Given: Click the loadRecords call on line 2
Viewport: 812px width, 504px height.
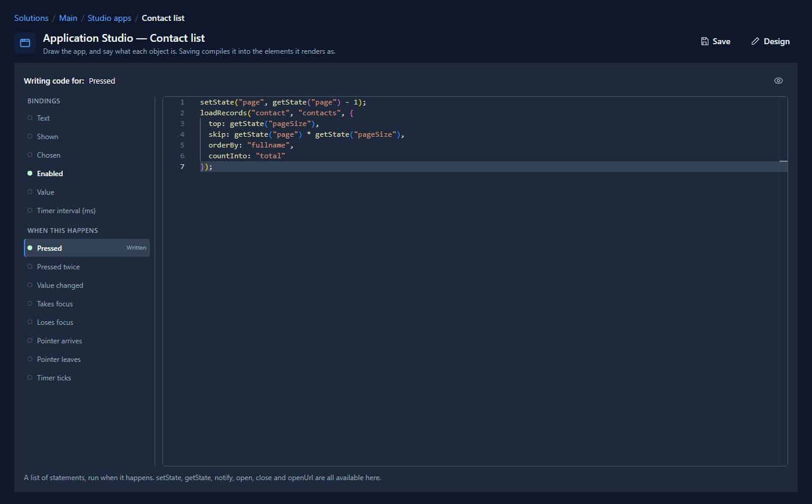Looking at the screenshot, I should tap(277, 113).
